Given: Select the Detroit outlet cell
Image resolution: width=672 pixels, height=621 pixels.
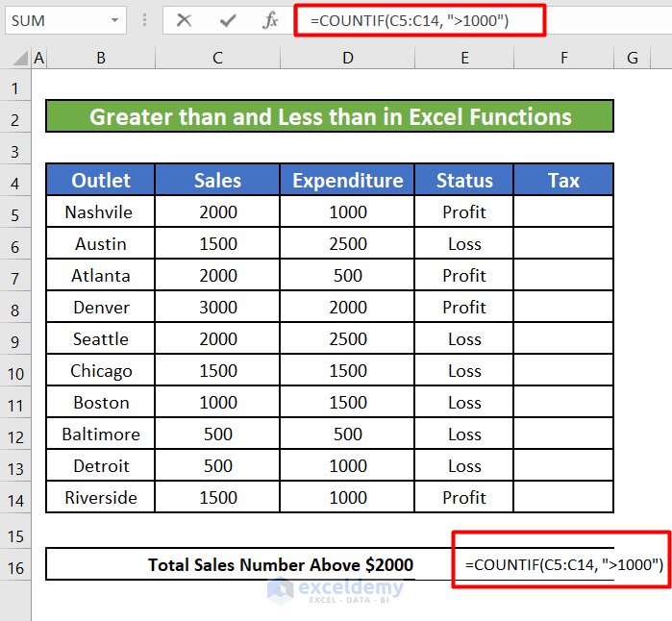Looking at the screenshot, I should 101,465.
